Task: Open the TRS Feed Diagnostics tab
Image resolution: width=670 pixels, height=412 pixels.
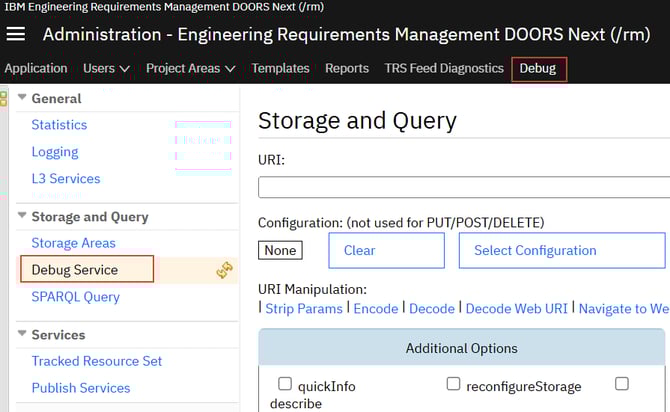Action: pyautogui.click(x=444, y=69)
